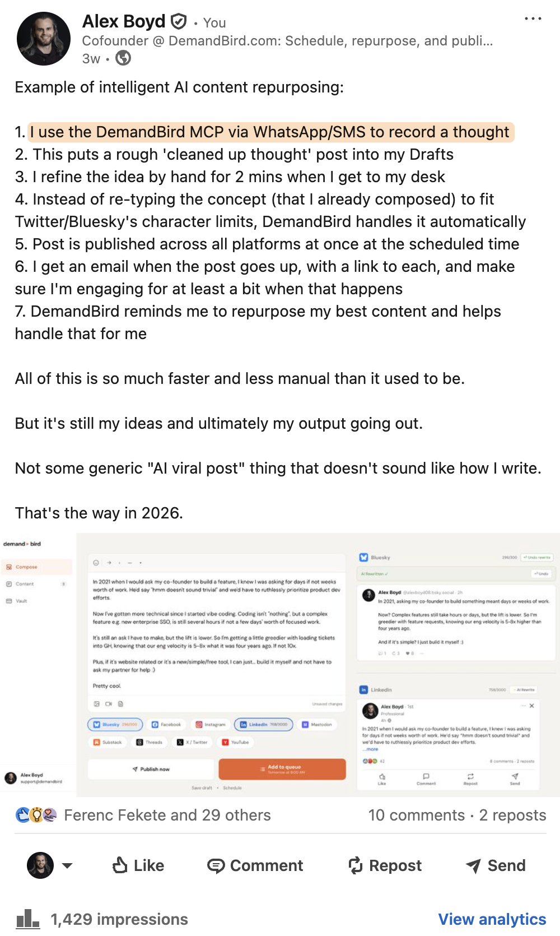560x936 pixels.
Task: Click the Repost icon on the LinkedIn preview
Action: (x=471, y=779)
